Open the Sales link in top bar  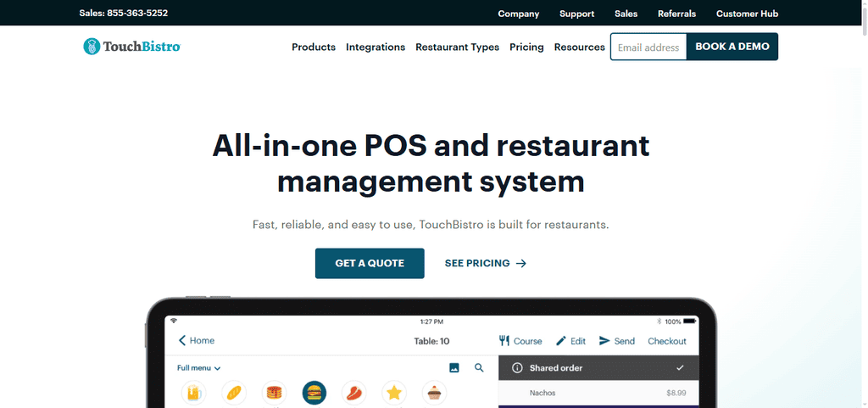626,14
